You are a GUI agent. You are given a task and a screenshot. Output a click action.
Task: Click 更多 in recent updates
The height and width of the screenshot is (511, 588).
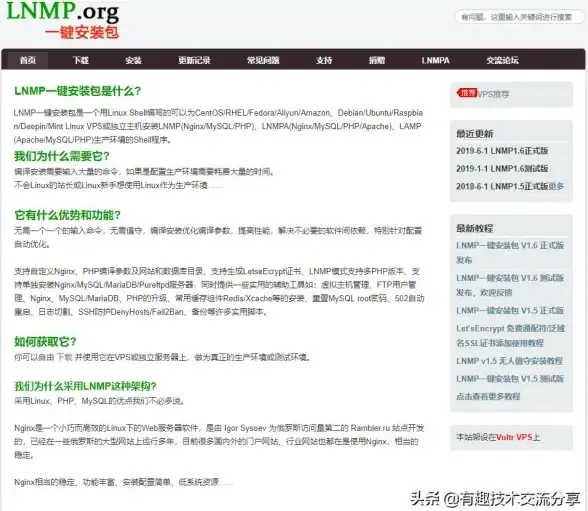click(556, 186)
